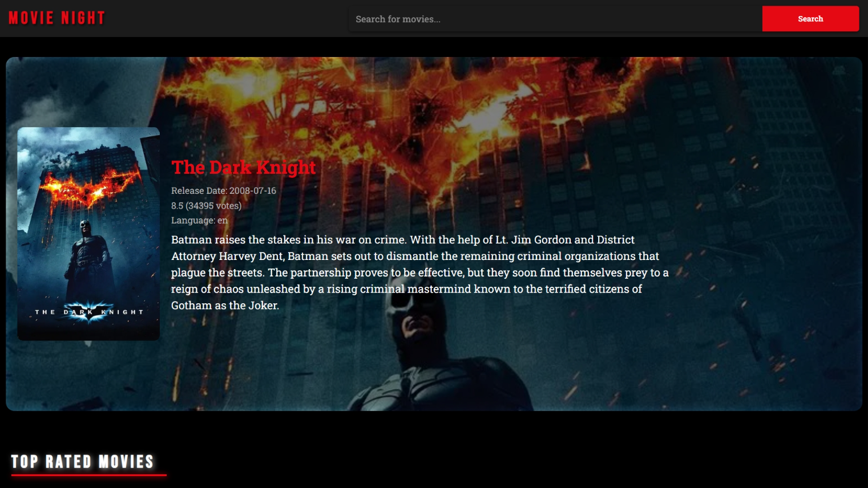Click the Language: en label

tap(199, 220)
